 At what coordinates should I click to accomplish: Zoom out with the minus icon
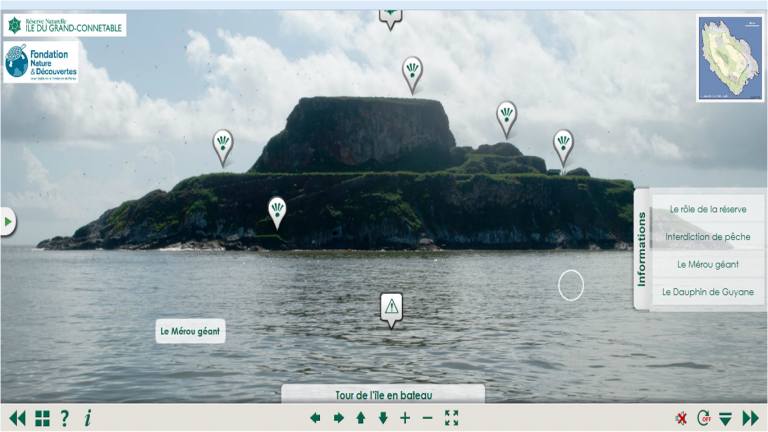pyautogui.click(x=427, y=418)
